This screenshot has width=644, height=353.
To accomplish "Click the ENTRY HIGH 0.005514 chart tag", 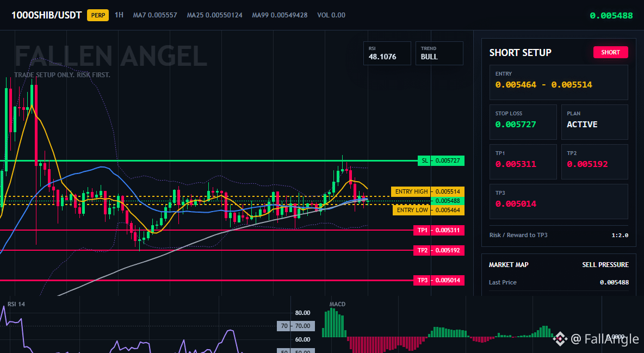I will click(428, 191).
